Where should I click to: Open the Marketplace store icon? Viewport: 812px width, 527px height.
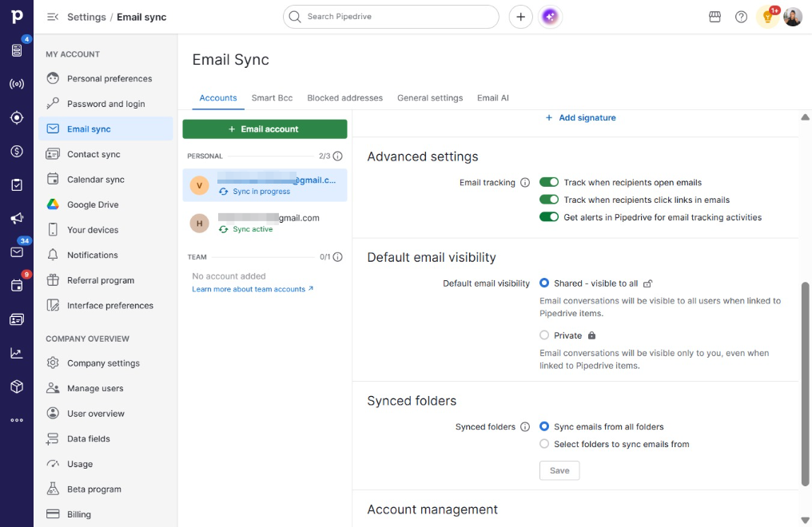[714, 17]
